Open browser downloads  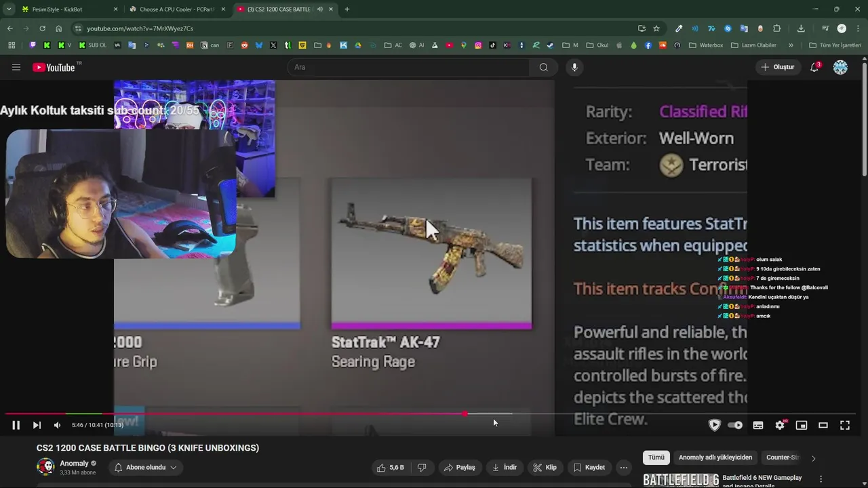801,28
